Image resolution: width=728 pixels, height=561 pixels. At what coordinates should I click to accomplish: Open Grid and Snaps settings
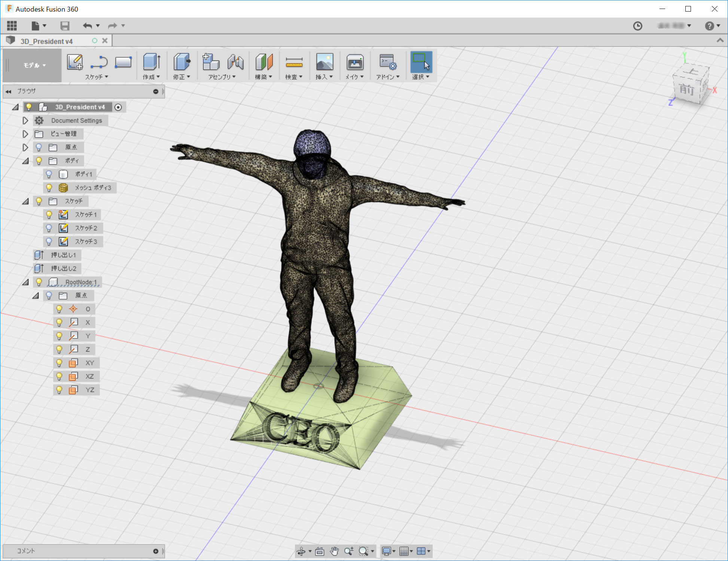pos(404,551)
